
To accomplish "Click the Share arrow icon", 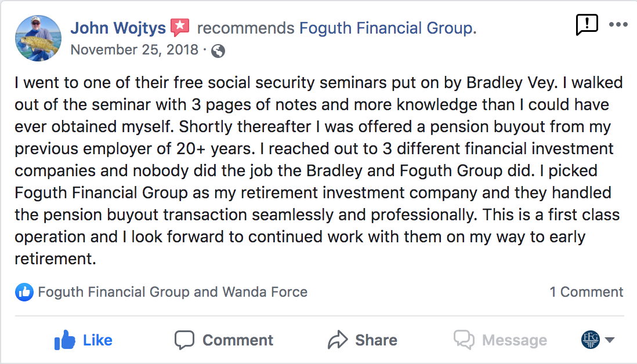I will coord(337,340).
